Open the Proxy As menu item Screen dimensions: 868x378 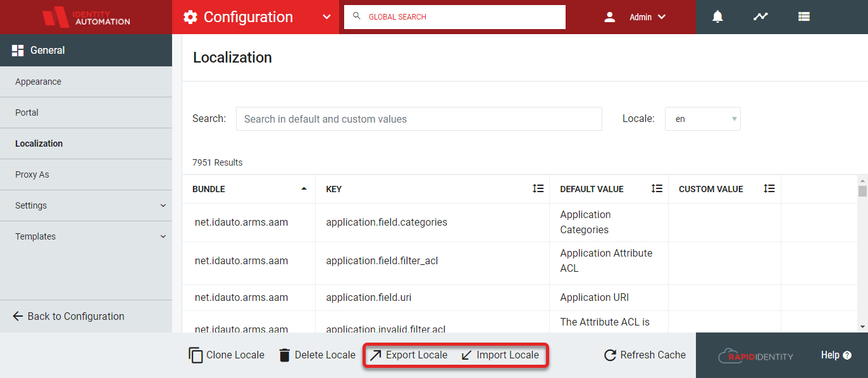coord(86,174)
